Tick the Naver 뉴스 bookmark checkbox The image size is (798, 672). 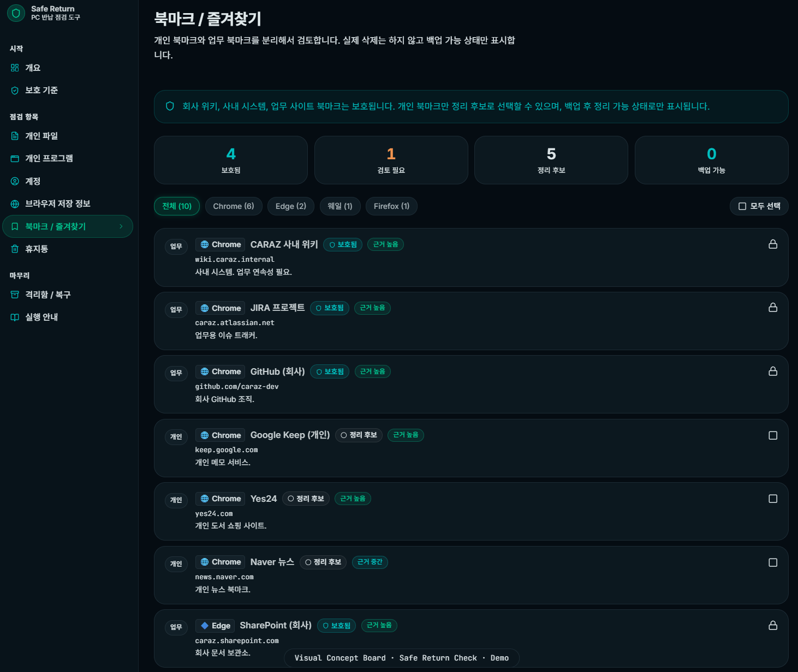click(x=772, y=562)
